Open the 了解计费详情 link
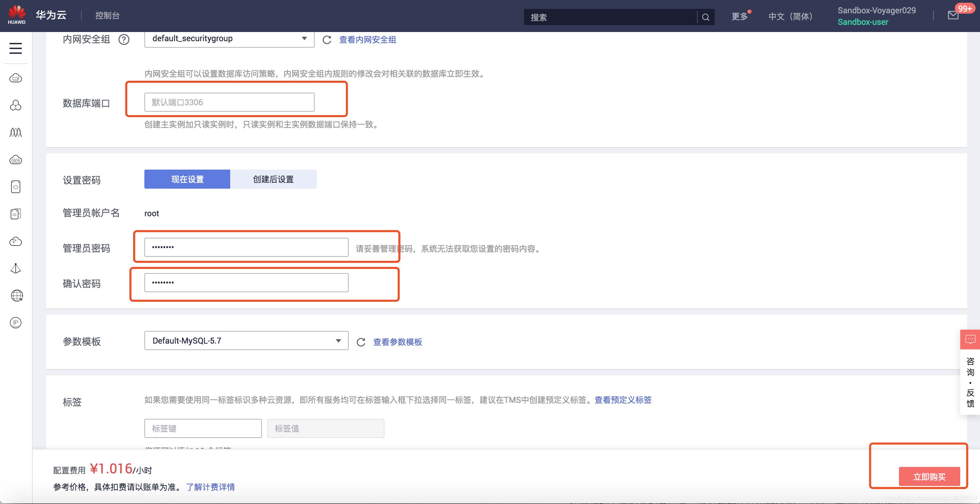Image resolution: width=980 pixels, height=504 pixels. (210, 487)
